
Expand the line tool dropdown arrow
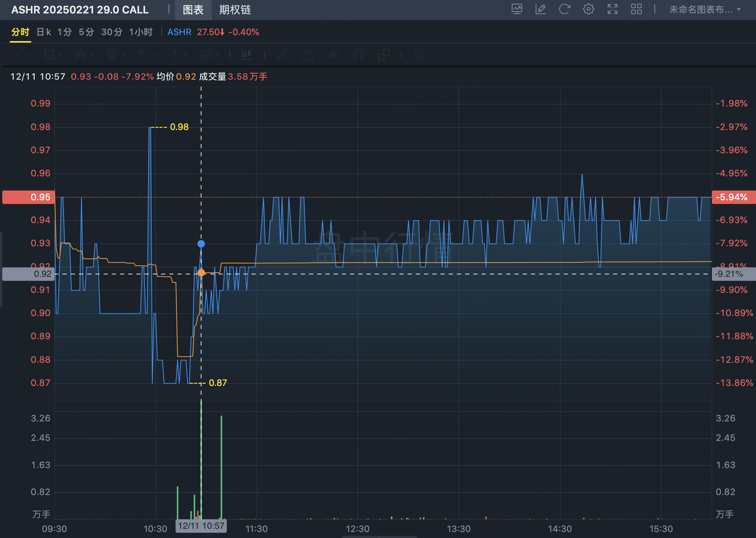(x=29, y=55)
